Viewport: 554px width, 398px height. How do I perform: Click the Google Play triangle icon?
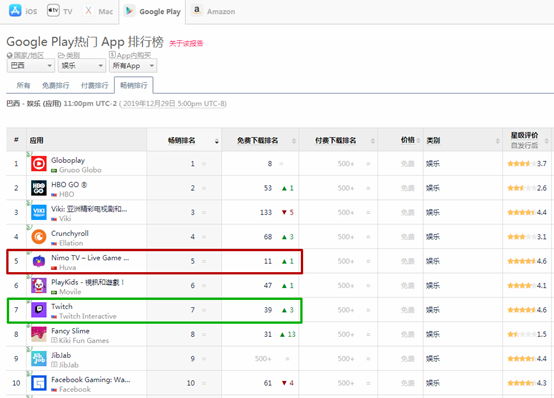[129, 11]
